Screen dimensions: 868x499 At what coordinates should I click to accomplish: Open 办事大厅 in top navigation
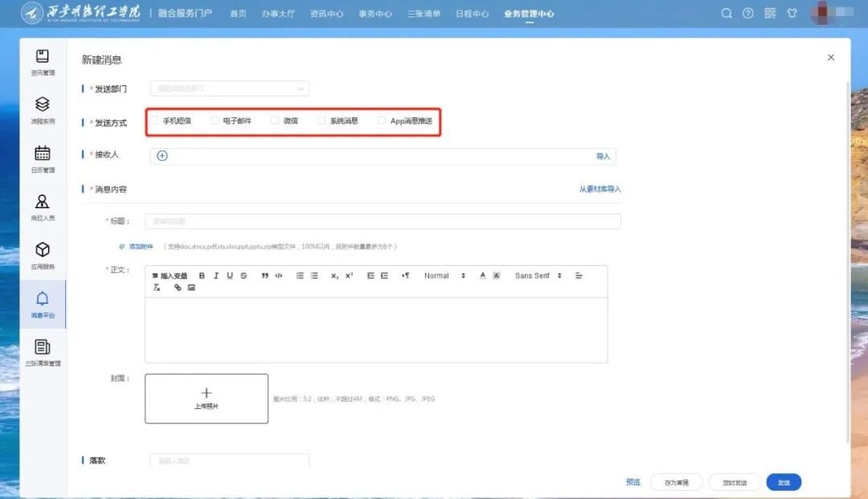pyautogui.click(x=278, y=14)
